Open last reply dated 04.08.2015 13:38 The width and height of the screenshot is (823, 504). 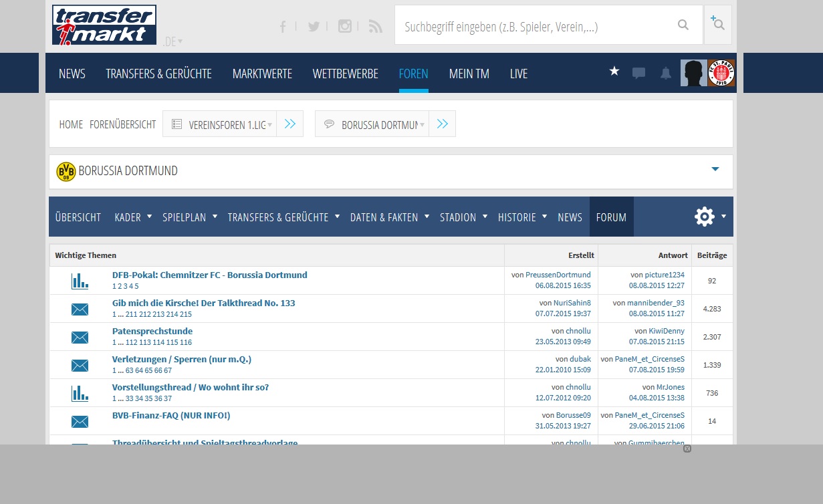(657, 398)
